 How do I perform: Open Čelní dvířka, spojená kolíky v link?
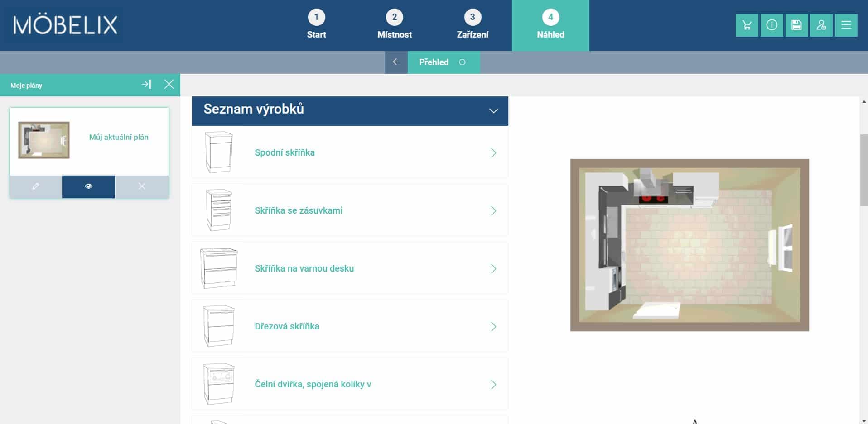313,384
